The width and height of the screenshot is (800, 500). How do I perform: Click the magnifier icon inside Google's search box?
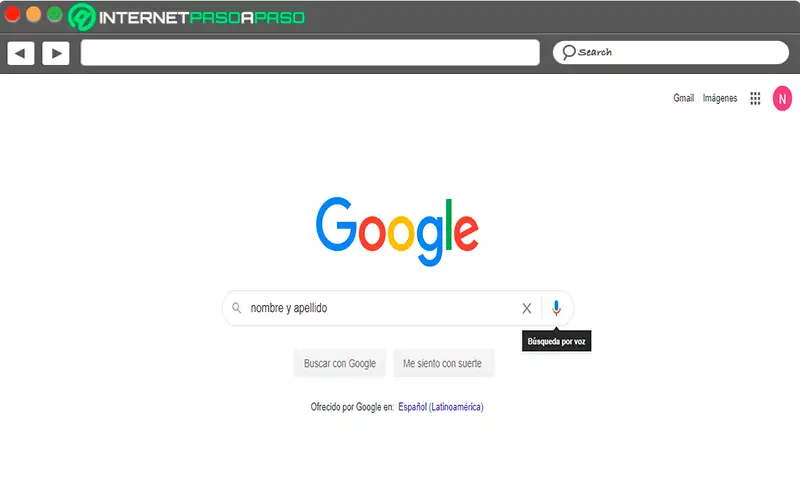click(237, 308)
